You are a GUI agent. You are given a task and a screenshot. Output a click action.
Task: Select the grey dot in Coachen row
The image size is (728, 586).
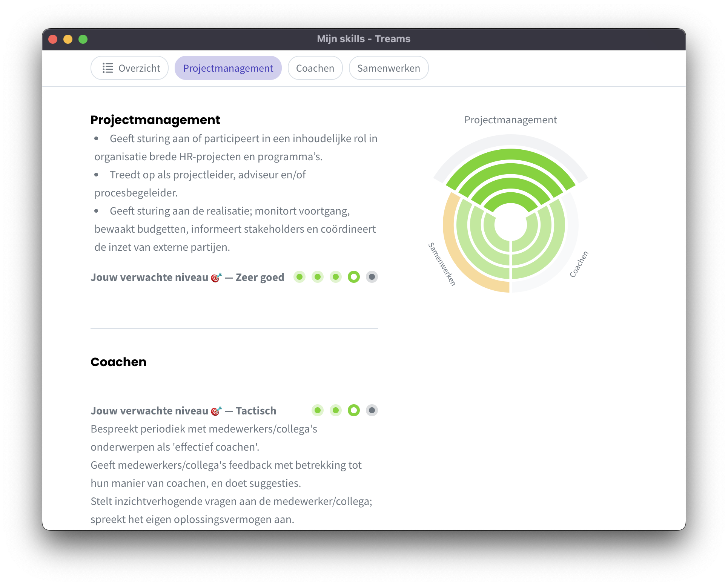tap(372, 410)
